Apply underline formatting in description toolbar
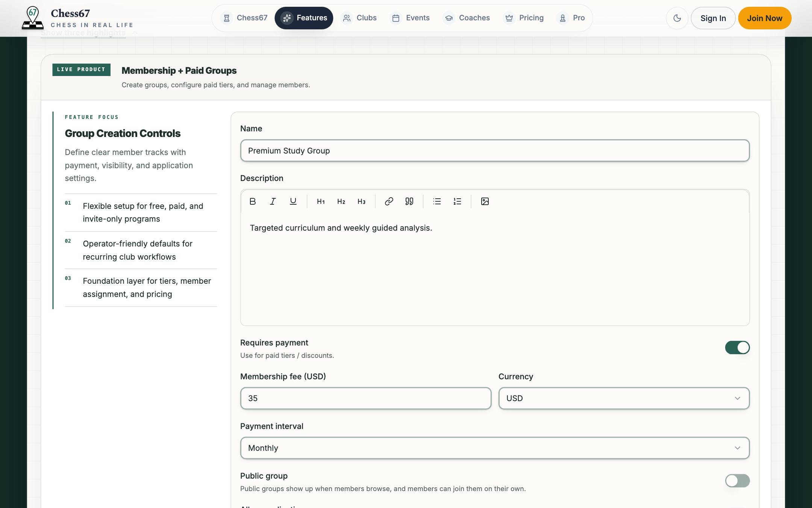Viewport: 812px width, 508px height. tap(293, 201)
